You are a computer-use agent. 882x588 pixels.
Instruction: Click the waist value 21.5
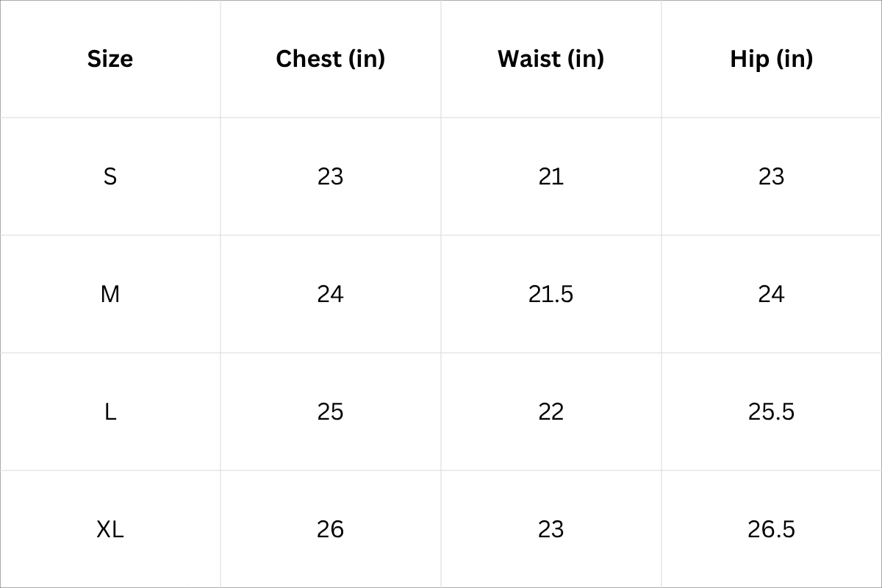[x=551, y=294]
